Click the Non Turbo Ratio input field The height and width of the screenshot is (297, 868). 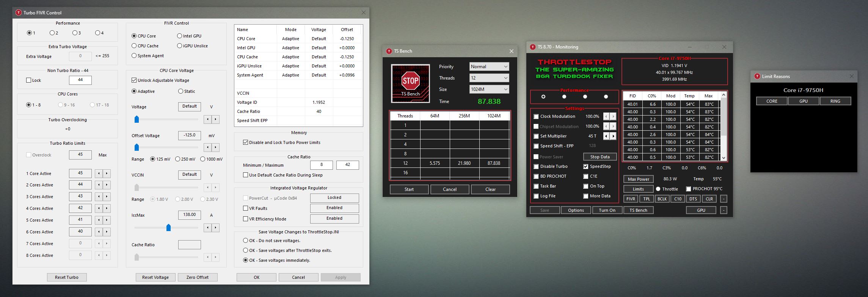tap(80, 80)
